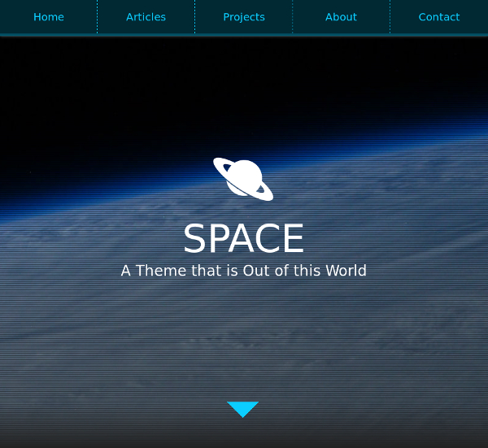The width and height of the screenshot is (488, 448).
Task: Click the cyan down-arrow to scroll below
Action: 242,410
